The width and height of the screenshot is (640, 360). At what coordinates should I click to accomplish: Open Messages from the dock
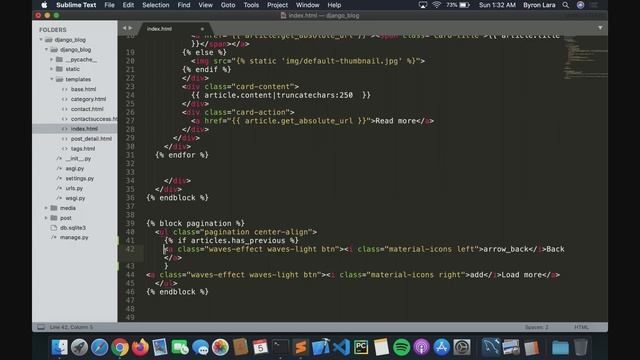(200, 347)
